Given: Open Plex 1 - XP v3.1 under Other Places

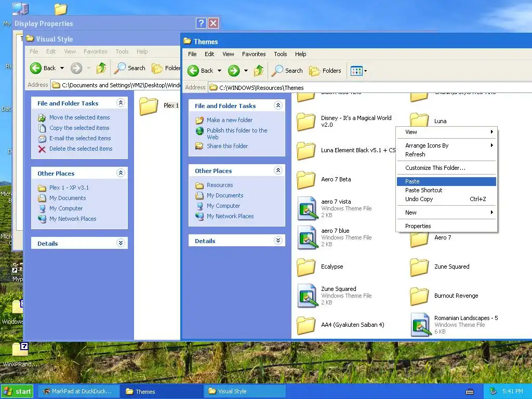Looking at the screenshot, I should pos(69,188).
